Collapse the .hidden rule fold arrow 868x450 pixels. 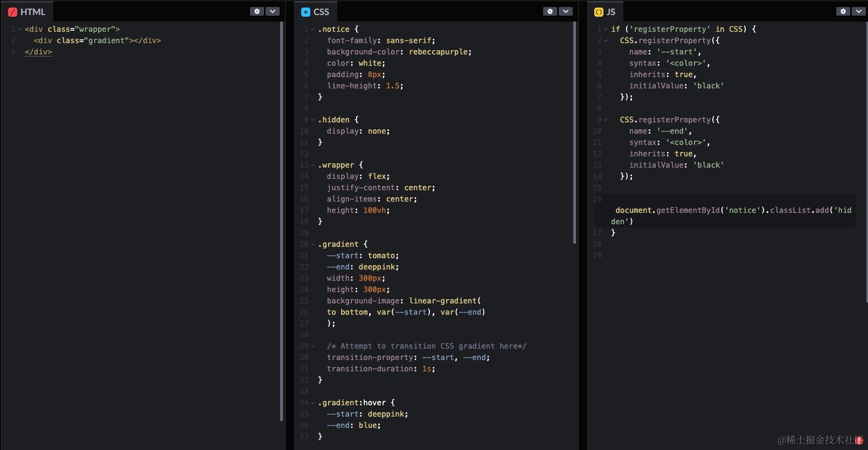[313, 120]
